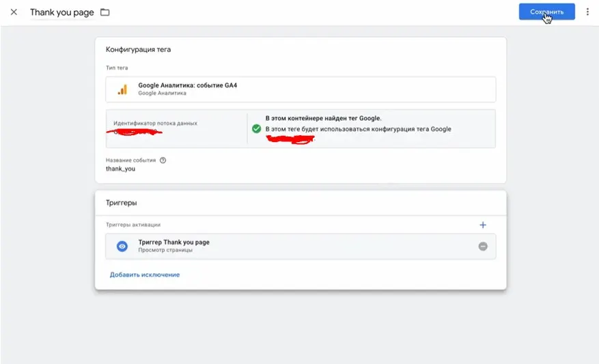The image size is (599, 364).
Task: Click the help icon next to Название события
Action: click(x=163, y=160)
